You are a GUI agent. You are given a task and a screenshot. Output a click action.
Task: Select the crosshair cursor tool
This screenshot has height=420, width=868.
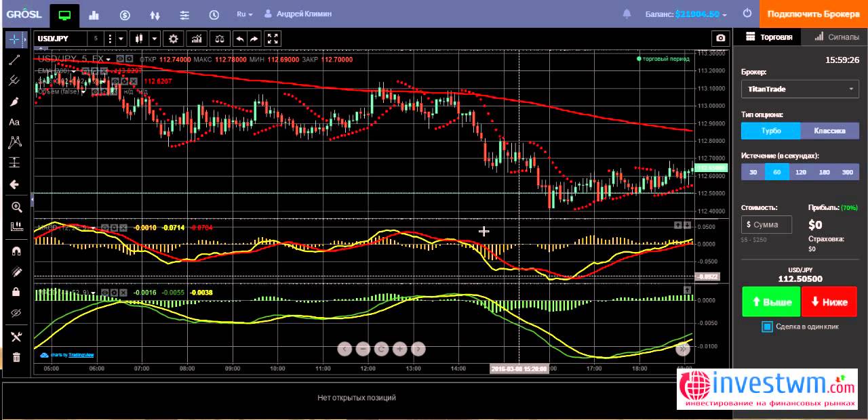click(14, 39)
